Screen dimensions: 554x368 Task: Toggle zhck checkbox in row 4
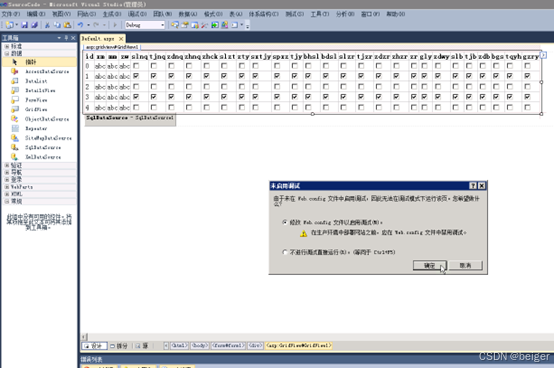point(207,107)
